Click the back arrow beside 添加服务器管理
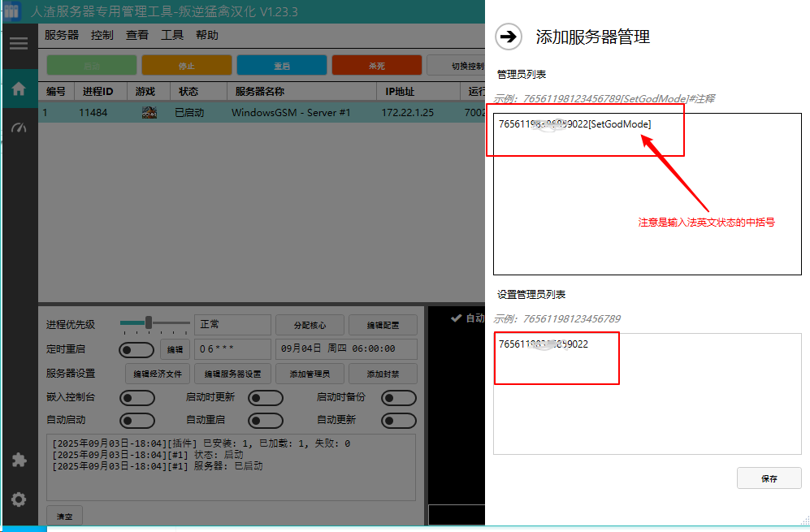This screenshot has height=532, width=810. (x=509, y=37)
